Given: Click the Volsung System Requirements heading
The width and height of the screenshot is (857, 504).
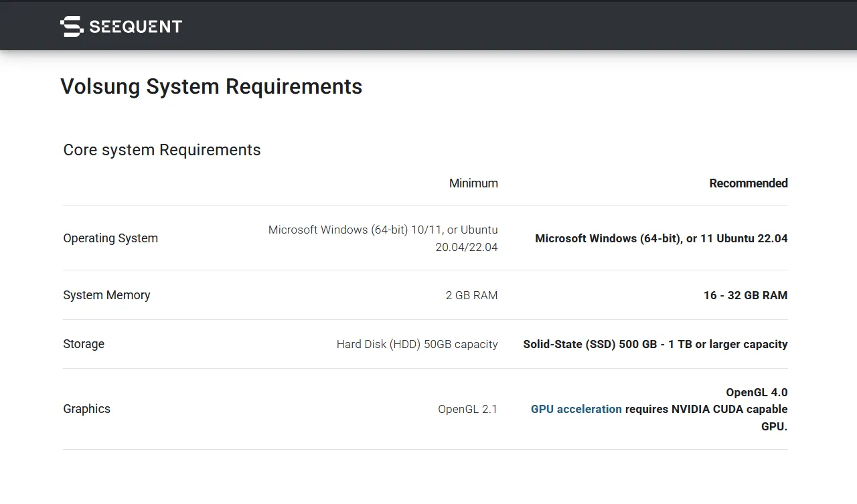Looking at the screenshot, I should click(x=211, y=86).
